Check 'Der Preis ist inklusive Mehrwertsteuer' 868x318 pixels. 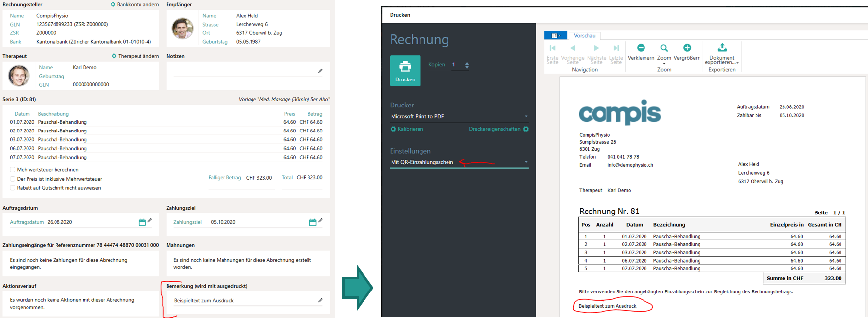pos(13,179)
